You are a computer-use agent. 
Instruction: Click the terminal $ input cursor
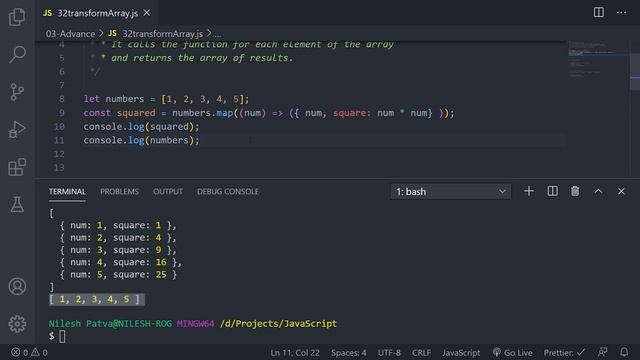[62, 336]
